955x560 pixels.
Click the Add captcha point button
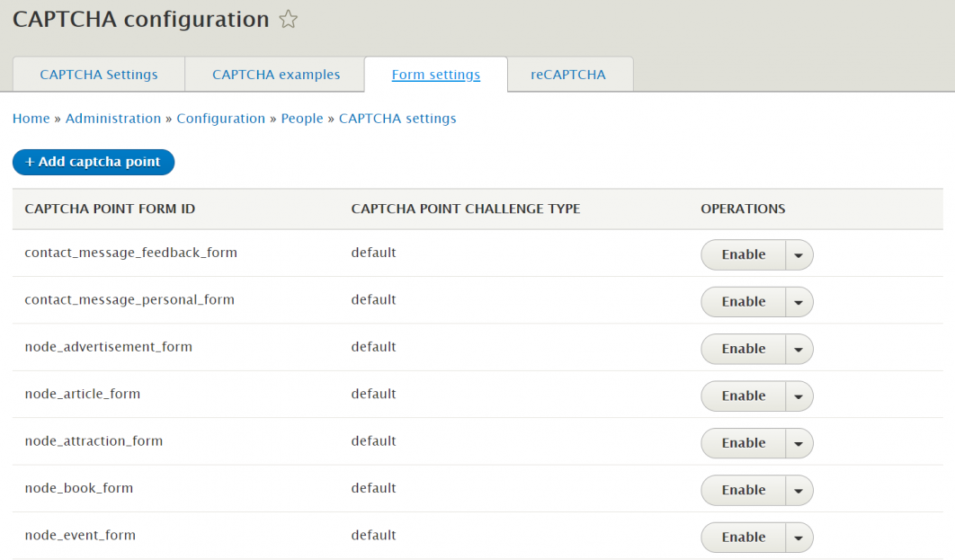93,162
